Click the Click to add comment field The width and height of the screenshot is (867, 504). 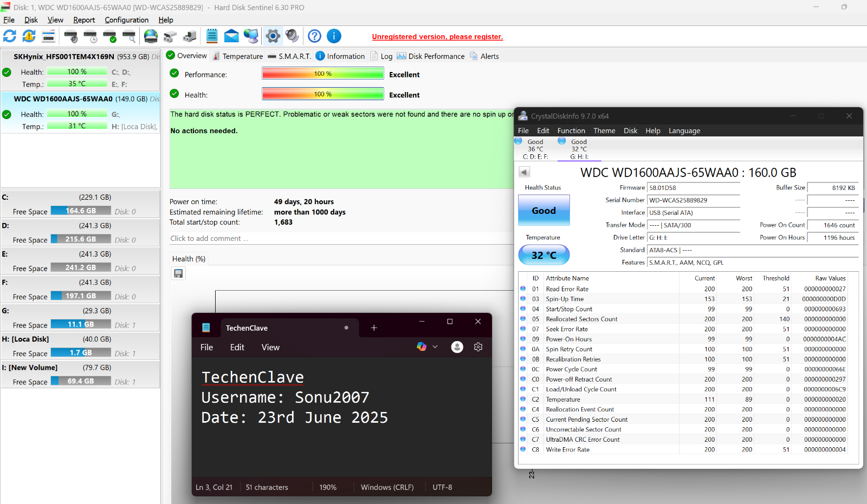[x=341, y=239]
